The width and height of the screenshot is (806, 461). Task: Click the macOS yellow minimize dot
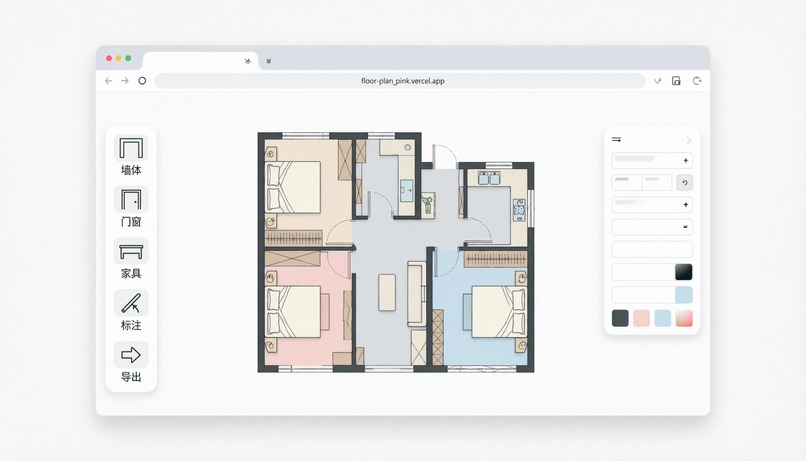click(119, 58)
